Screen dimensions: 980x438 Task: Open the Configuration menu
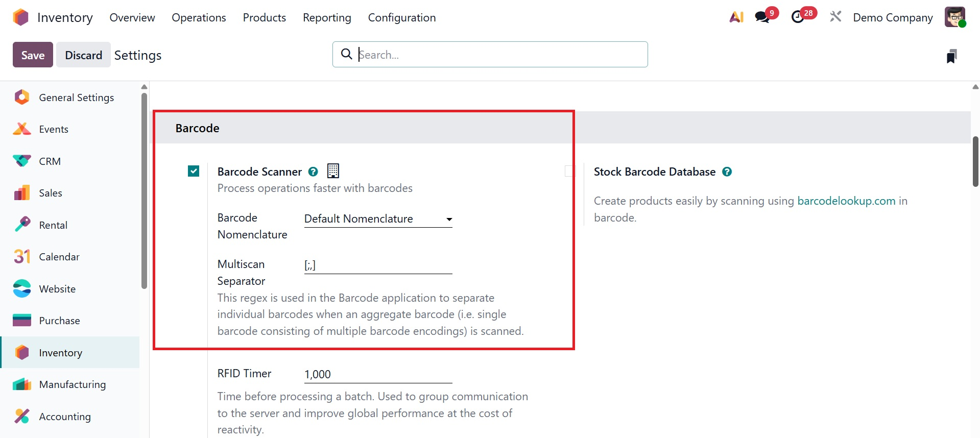(x=401, y=17)
